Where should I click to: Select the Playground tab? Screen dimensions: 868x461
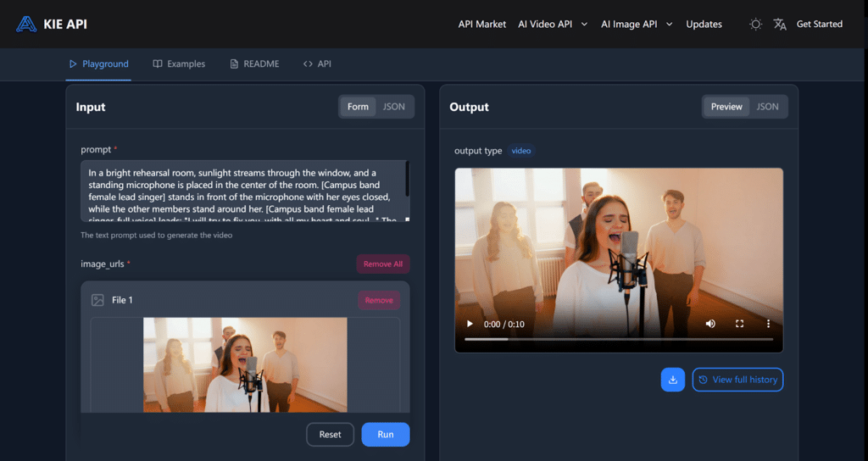tap(98, 64)
